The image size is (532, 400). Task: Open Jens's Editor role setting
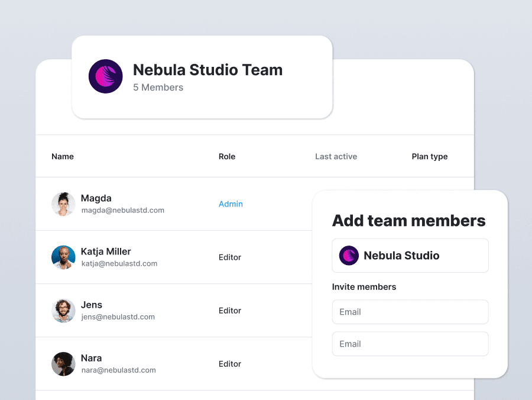[x=230, y=311]
